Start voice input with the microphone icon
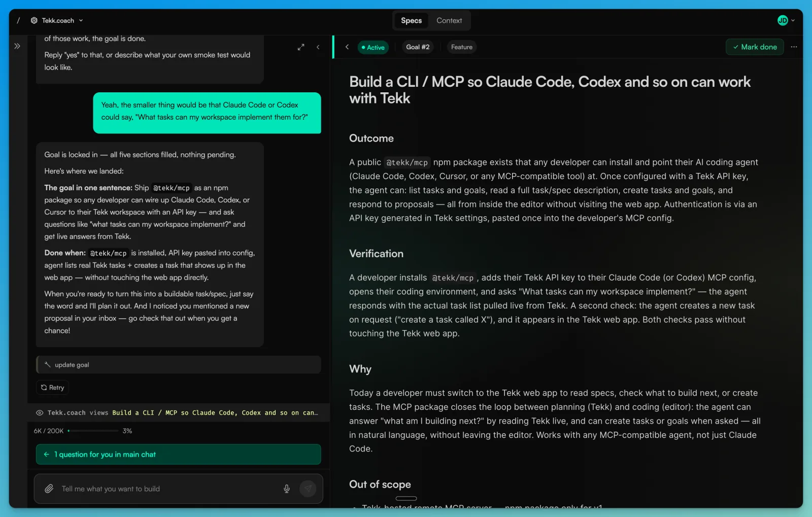812x517 pixels. pyautogui.click(x=287, y=489)
